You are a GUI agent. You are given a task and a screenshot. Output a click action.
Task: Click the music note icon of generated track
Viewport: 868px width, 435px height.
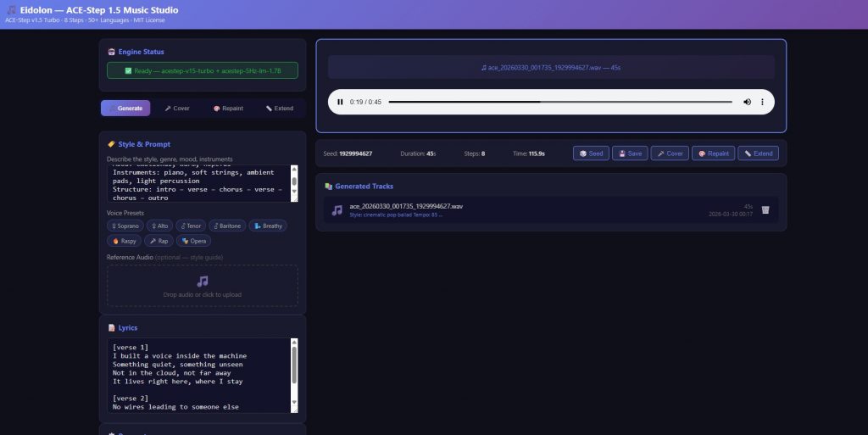coord(337,210)
